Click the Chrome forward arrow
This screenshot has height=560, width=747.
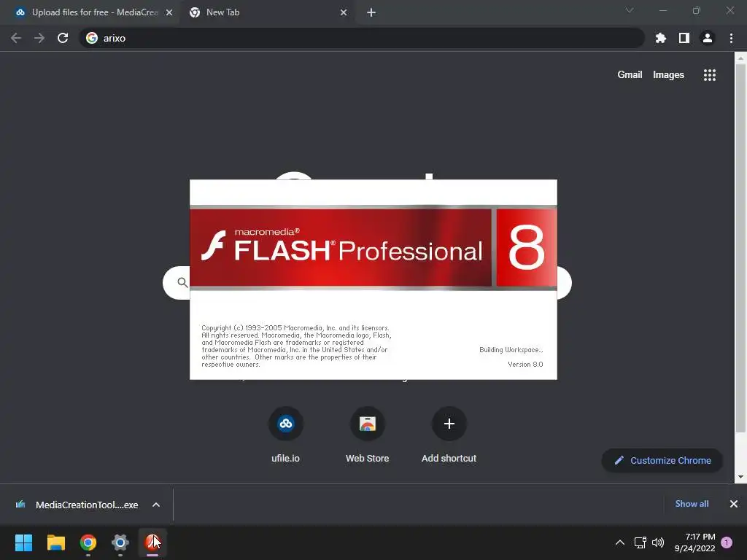(x=39, y=38)
